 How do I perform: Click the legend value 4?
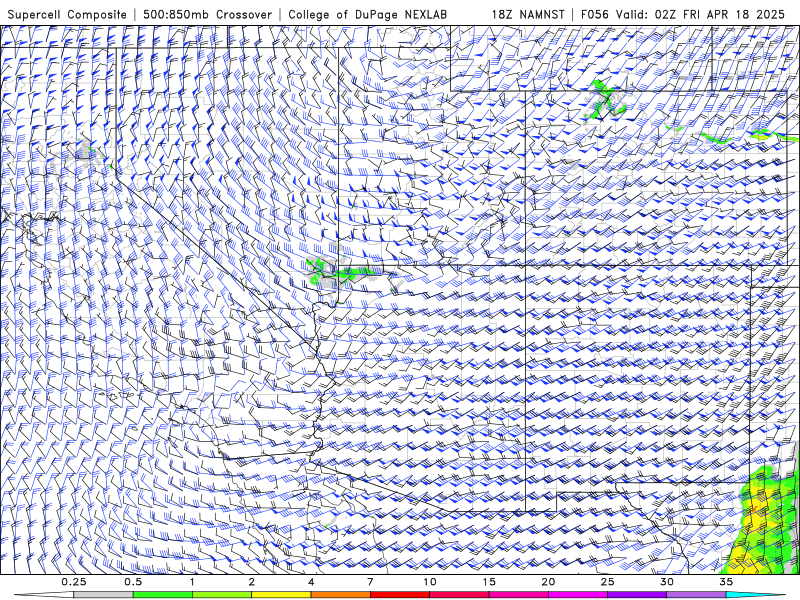[311, 582]
